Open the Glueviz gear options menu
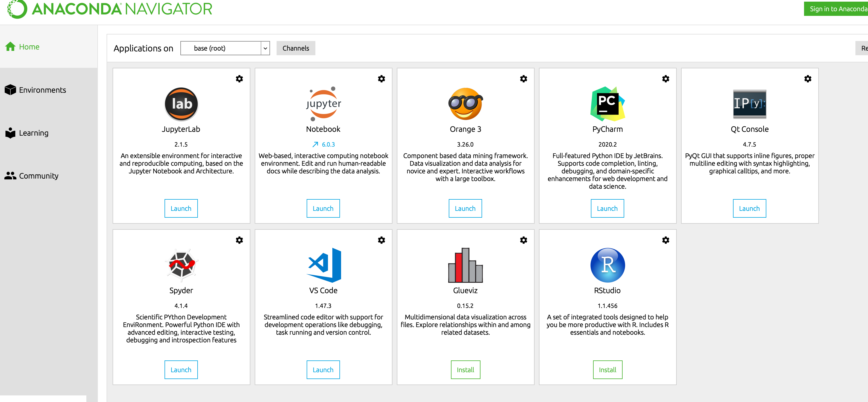The width and height of the screenshot is (868, 402). [523, 240]
